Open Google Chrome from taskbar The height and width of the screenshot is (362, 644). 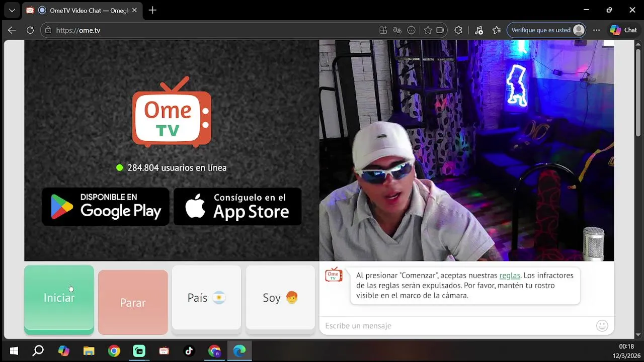[114, 351]
